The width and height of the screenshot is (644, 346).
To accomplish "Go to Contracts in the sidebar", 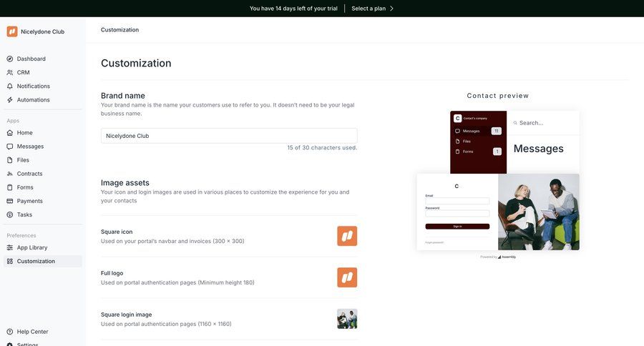I will [43, 174].
